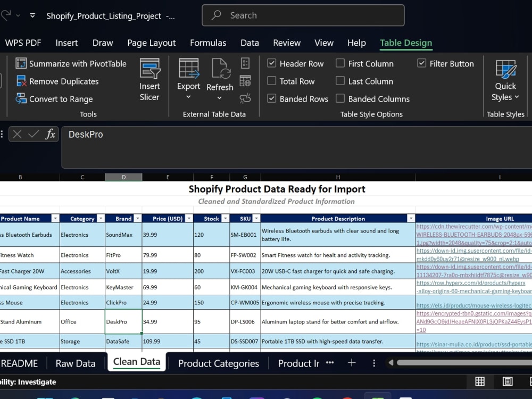The image size is (532, 399).
Task: Switch to Product Categories sheet
Action: (219, 363)
